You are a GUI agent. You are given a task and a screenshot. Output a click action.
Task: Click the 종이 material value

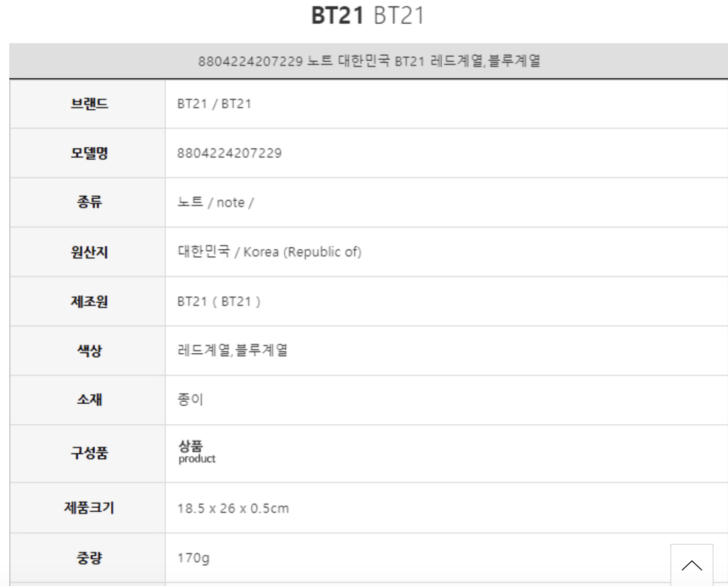pos(190,400)
